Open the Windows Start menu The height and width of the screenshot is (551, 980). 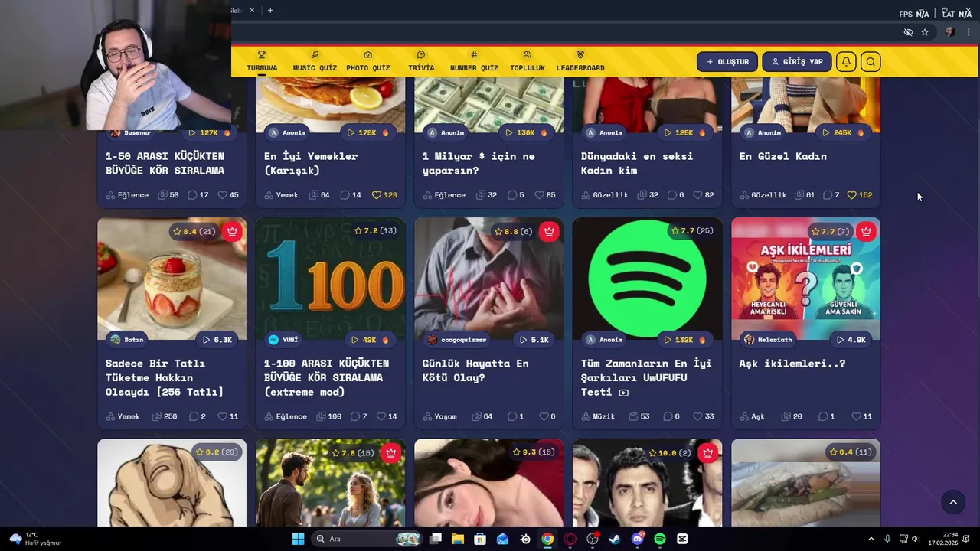(298, 539)
